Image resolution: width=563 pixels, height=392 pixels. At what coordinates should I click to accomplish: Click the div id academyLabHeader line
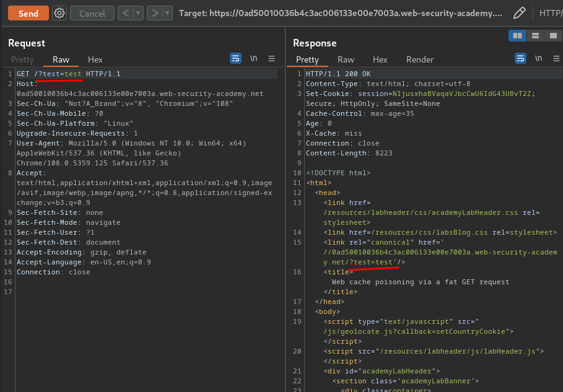pyautogui.click(x=382, y=371)
